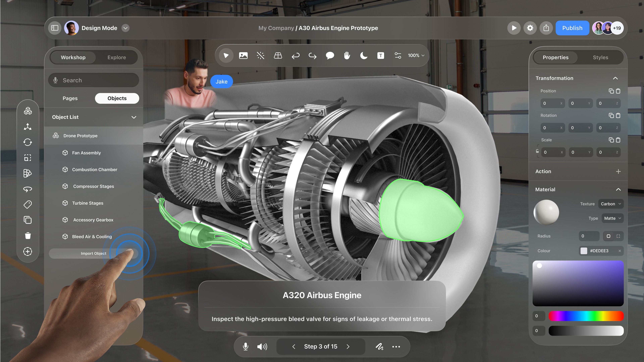Click the rainbow hue slider
The width and height of the screenshot is (644, 362).
point(586,316)
